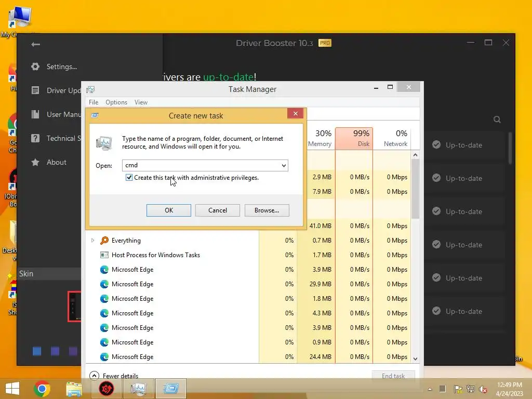
Task: Click the Driver Booster search magnifier icon
Action: [497, 119]
